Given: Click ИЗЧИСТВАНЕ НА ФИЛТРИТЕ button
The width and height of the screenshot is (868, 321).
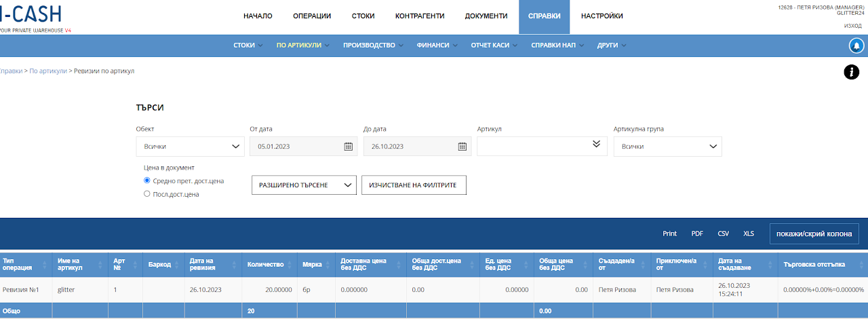Looking at the screenshot, I should (x=414, y=185).
